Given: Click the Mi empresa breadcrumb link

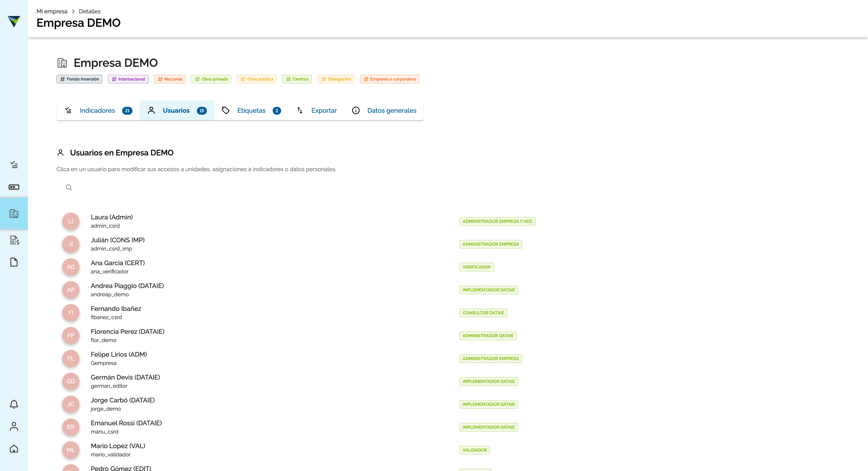Looking at the screenshot, I should (x=52, y=12).
